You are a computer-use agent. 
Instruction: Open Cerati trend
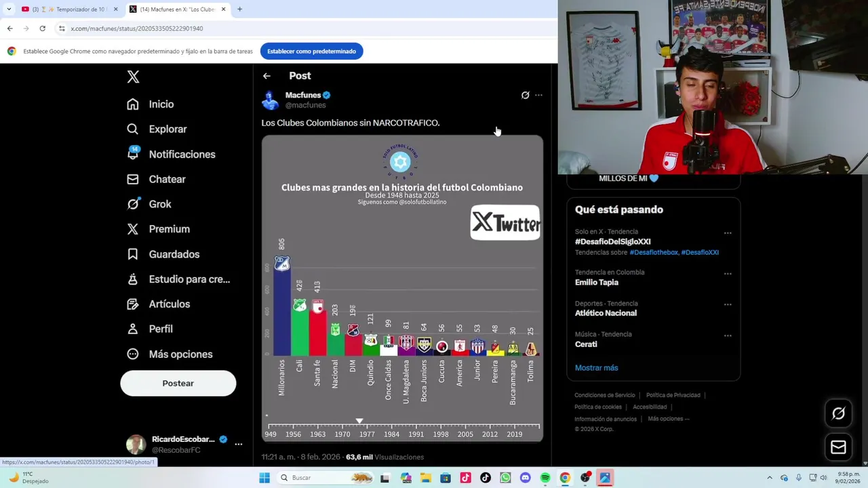tap(586, 344)
